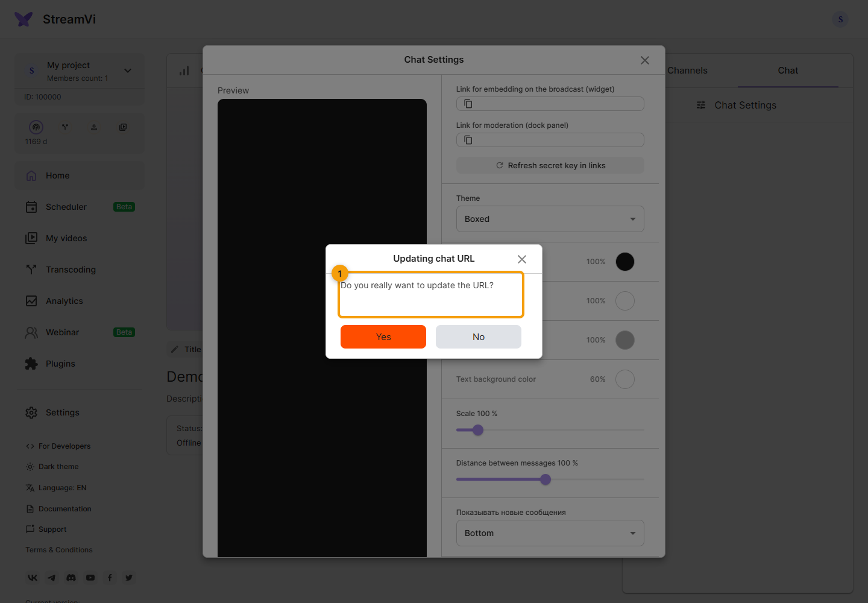Open the Bottom position dropdown
The image size is (868, 603).
tap(550, 533)
